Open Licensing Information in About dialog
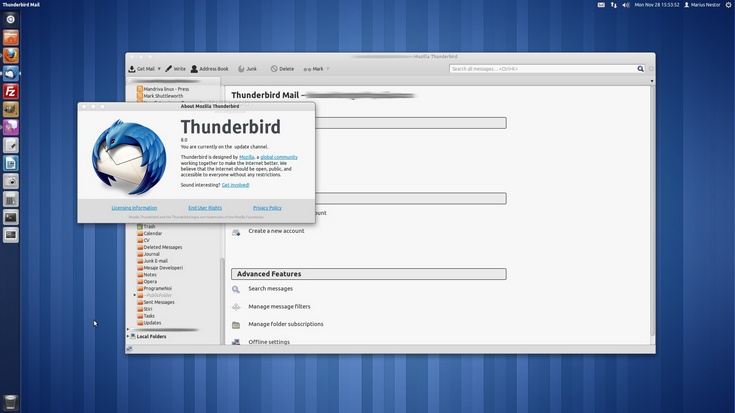The image size is (735, 413). pyautogui.click(x=134, y=208)
